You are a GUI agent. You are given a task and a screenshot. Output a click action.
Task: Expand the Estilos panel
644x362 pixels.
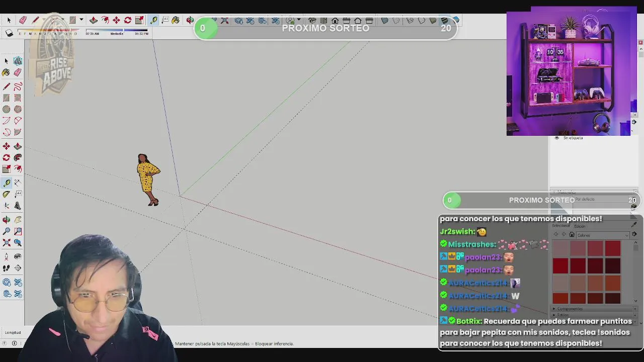coord(554,315)
